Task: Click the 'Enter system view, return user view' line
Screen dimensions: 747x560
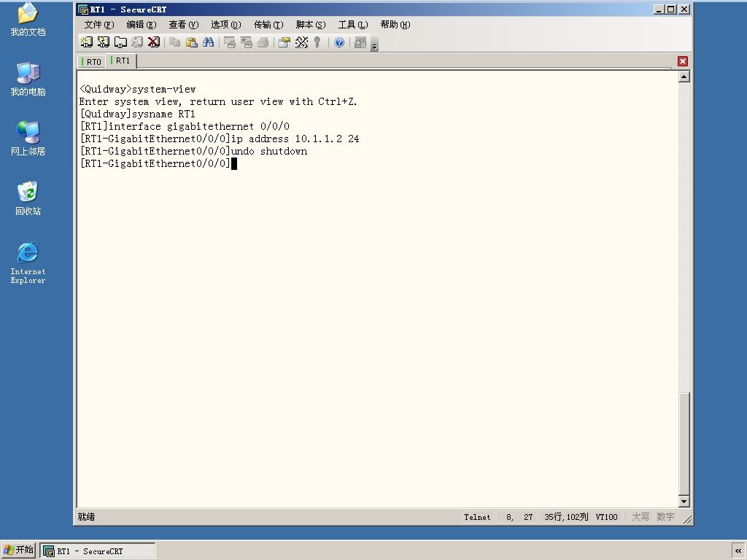Action: (218, 102)
